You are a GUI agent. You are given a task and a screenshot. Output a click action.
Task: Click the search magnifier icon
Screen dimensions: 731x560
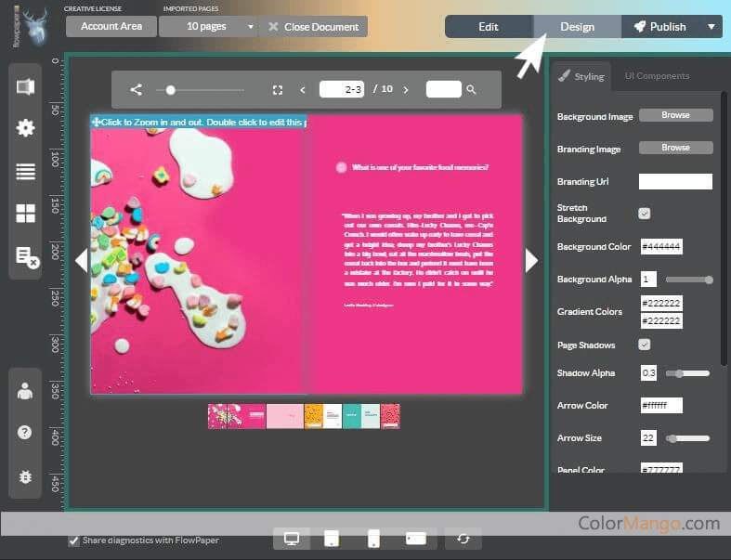472,90
